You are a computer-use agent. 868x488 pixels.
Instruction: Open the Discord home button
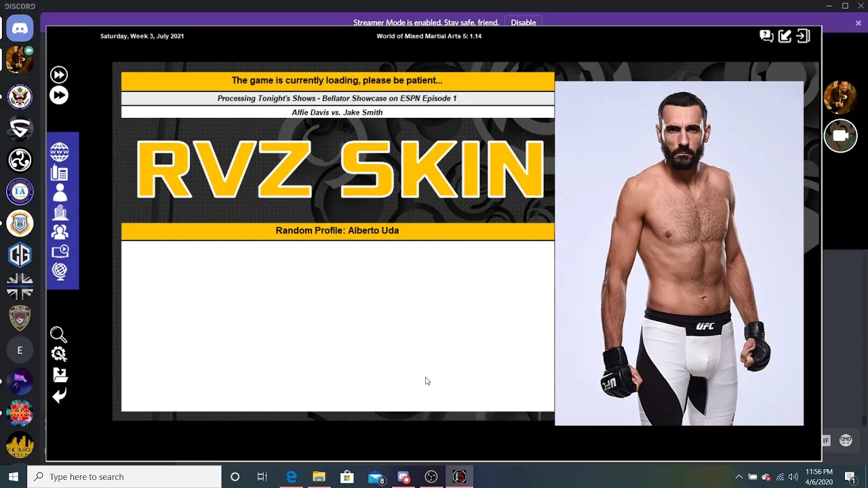[x=20, y=29]
